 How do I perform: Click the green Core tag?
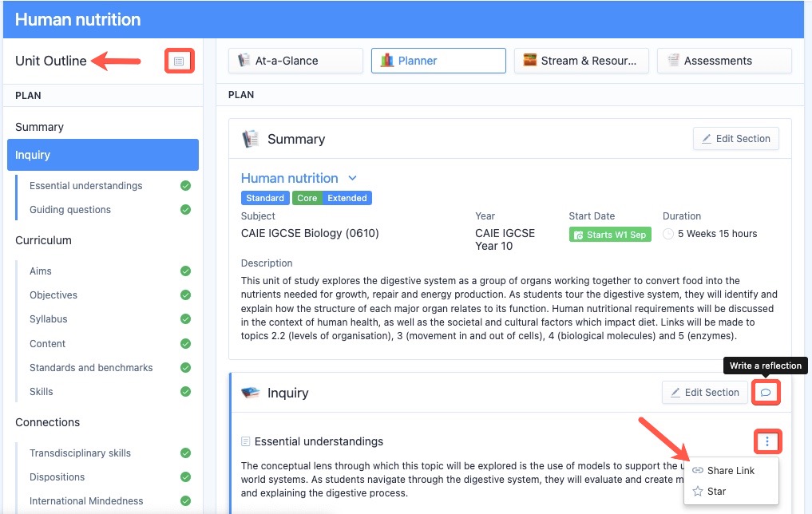click(x=307, y=198)
